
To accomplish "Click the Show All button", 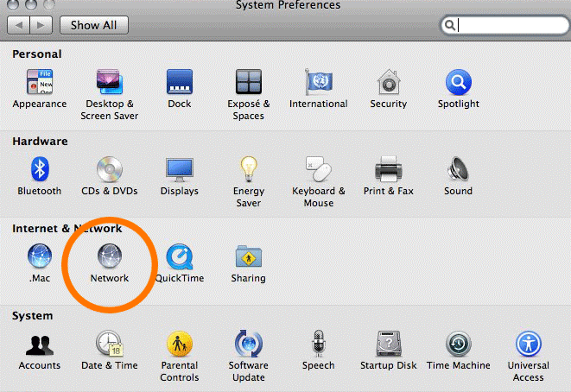I will pyautogui.click(x=94, y=25).
